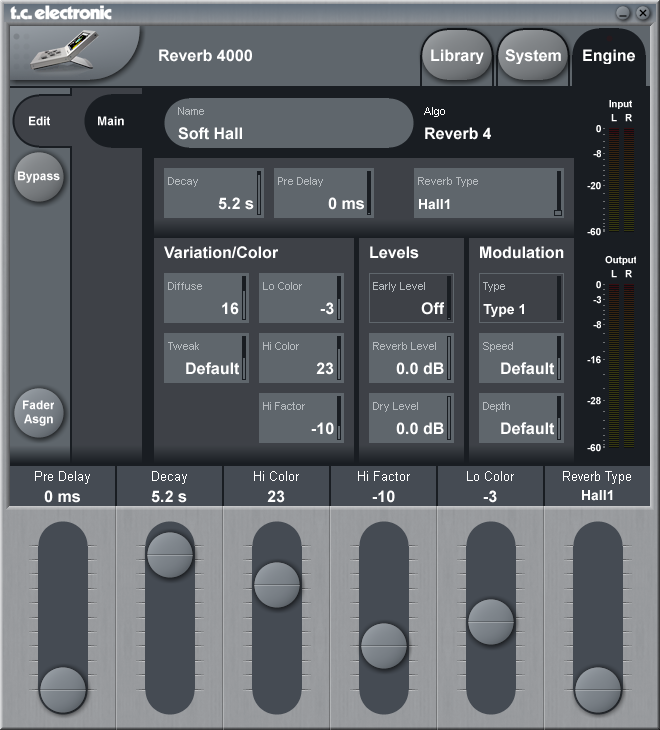The image size is (660, 730).
Task: Select the Decay 5.2 s parameter box
Action: [x=214, y=193]
